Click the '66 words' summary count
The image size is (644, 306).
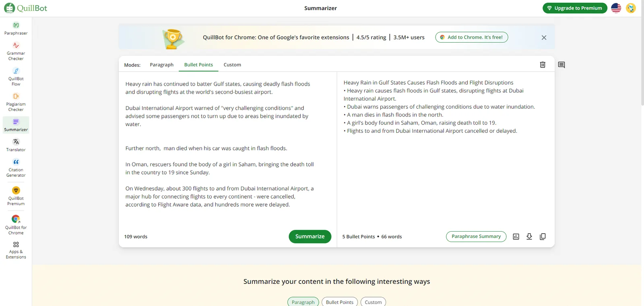tap(392, 237)
